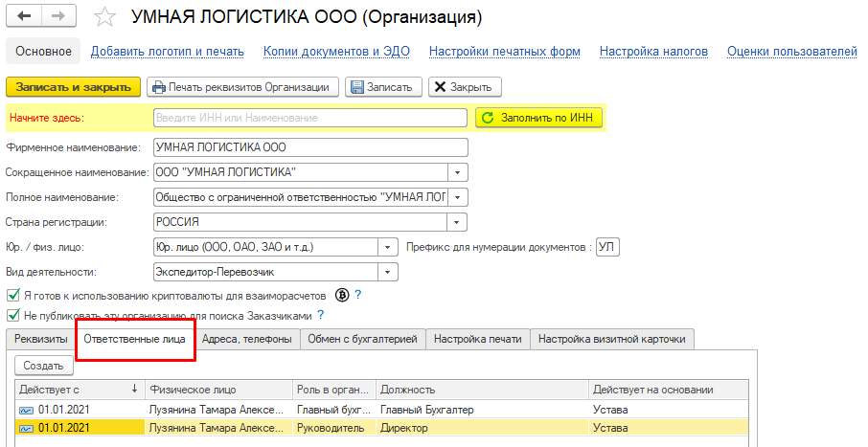The width and height of the screenshot is (868, 447).
Task: Click Физическое лицо column header
Action: coord(218,390)
